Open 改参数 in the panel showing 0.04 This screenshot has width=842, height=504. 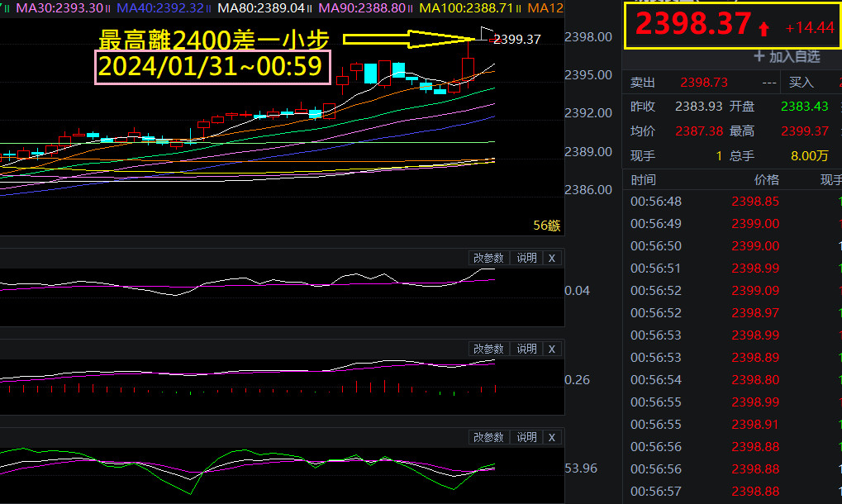488,258
